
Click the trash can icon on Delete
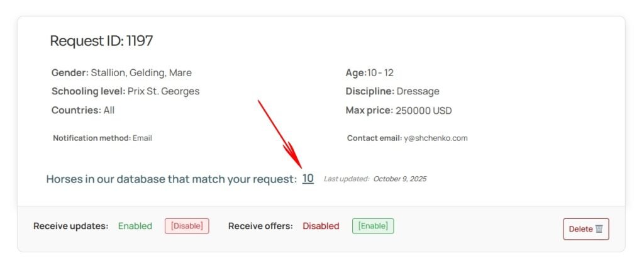[x=599, y=229]
